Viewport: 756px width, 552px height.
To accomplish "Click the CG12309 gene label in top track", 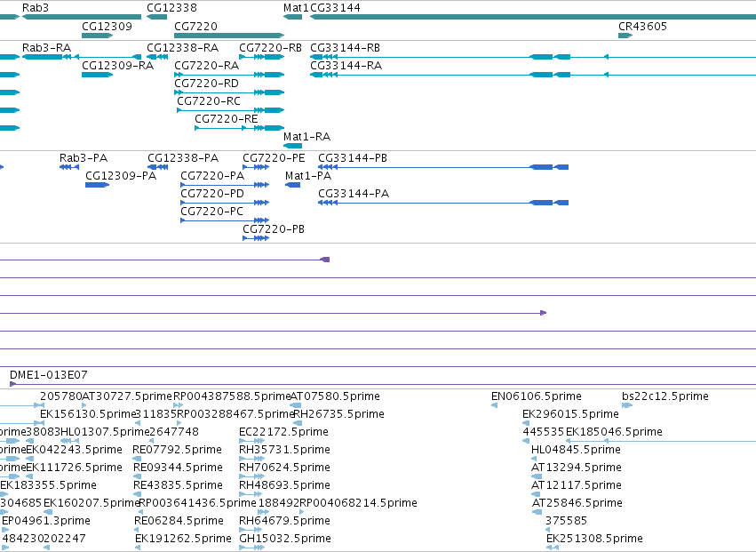I will (107, 26).
